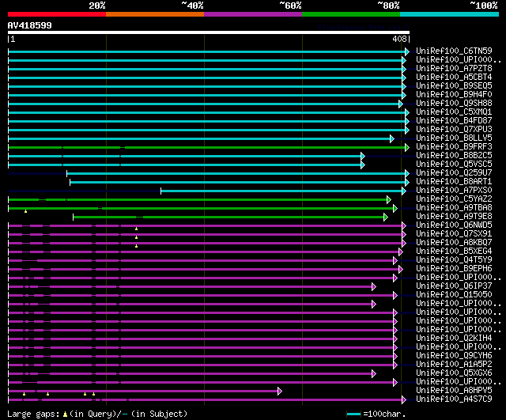Select the UniRef100_B5XEG4 label
The width and height of the screenshot is (506, 420).
[x=454, y=252]
